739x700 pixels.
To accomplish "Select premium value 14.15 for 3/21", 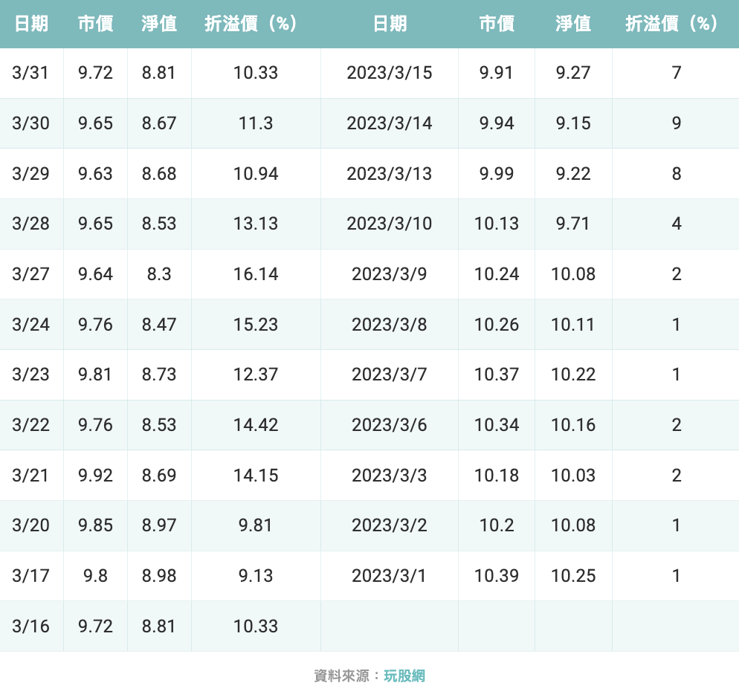I will click(x=256, y=476).
